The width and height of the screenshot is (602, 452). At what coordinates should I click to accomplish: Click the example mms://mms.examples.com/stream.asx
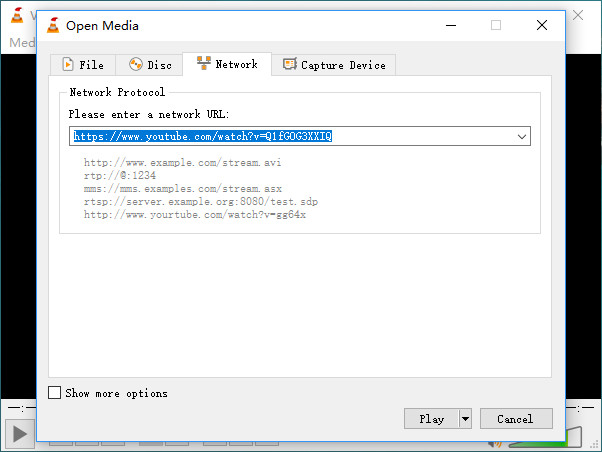(x=183, y=189)
